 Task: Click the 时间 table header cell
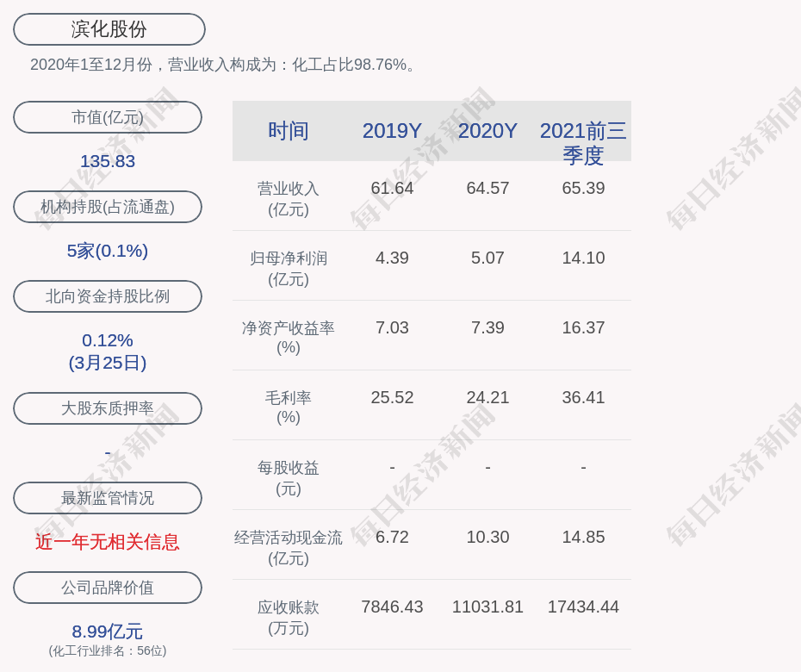289,131
